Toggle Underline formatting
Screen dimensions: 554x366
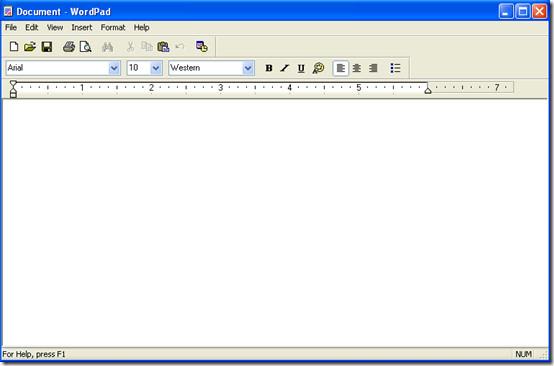pos(301,68)
